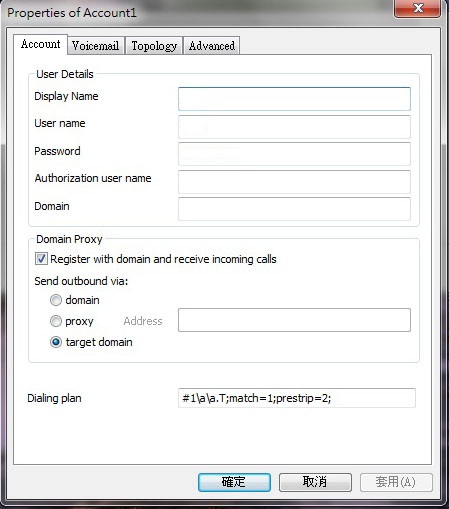This screenshot has width=449, height=509.
Task: Cancel using the 取消 button
Action: coord(315,482)
